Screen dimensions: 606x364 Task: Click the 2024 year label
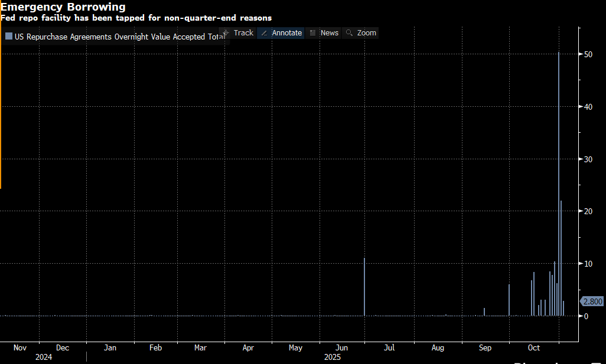coord(44,357)
